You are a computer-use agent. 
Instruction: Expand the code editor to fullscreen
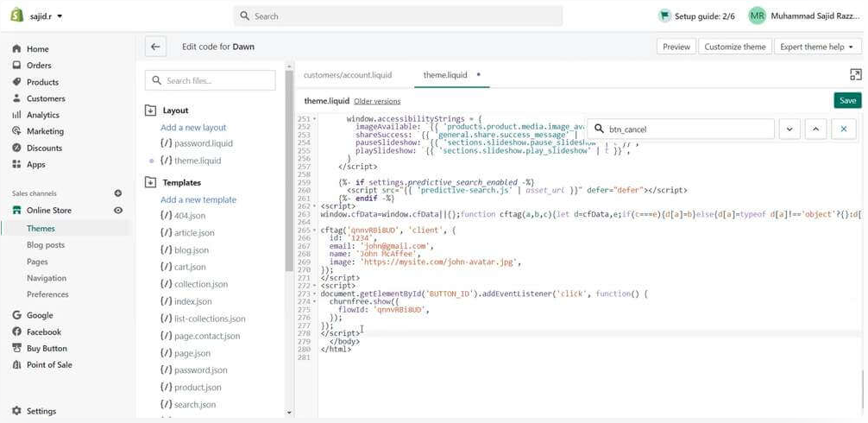(855, 75)
